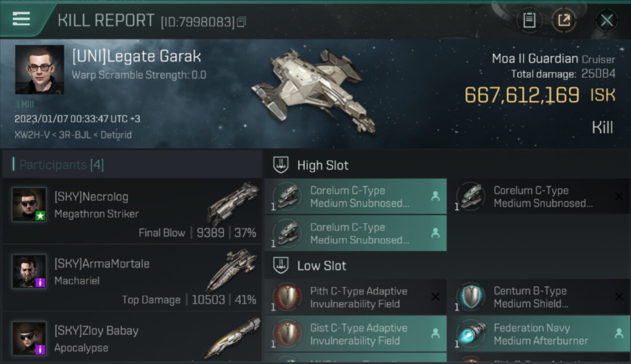The height and width of the screenshot is (364, 631).
Task: Click the High Slot section header
Action: click(x=323, y=165)
